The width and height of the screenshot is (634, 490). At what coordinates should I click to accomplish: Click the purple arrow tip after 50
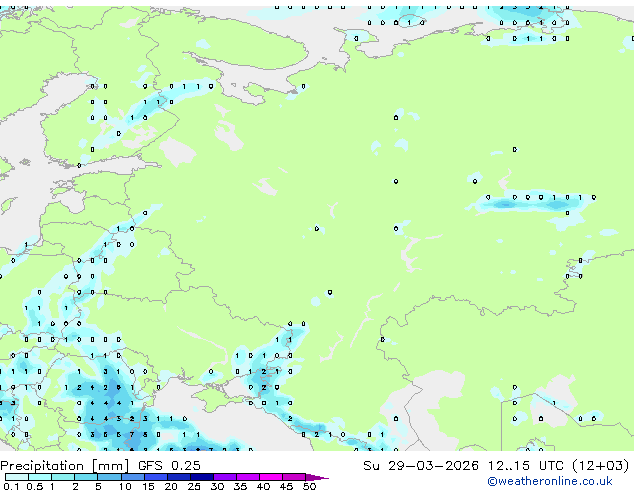[x=317, y=477]
